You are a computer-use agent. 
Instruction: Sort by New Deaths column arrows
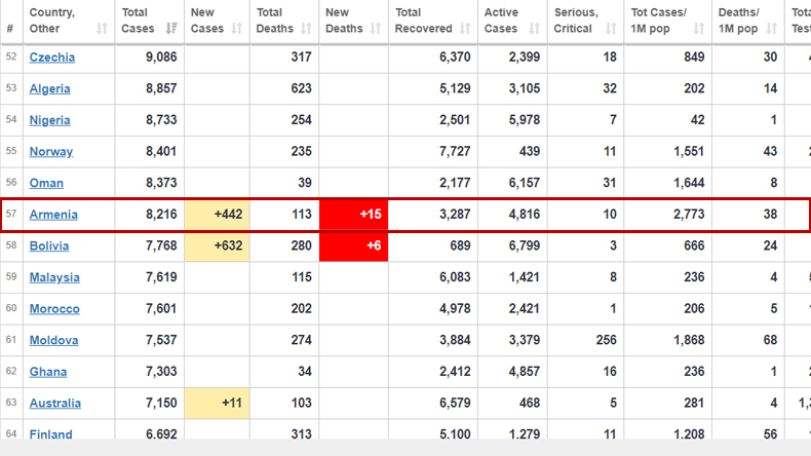pyautogui.click(x=376, y=28)
